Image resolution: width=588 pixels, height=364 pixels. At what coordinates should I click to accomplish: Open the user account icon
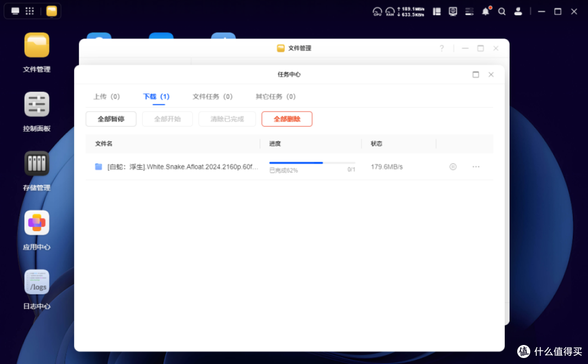click(x=518, y=11)
